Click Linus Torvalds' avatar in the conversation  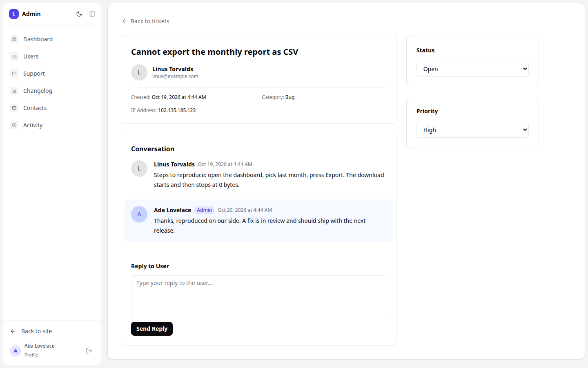pos(139,168)
